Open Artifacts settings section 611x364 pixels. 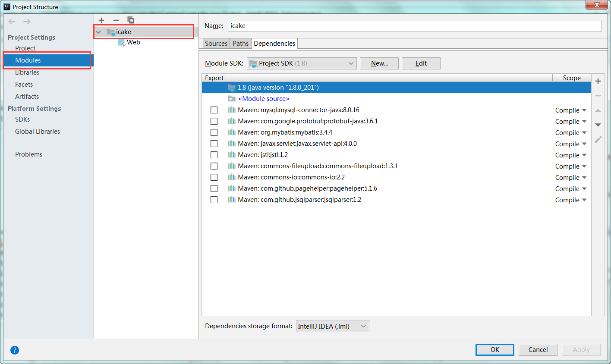click(x=27, y=97)
